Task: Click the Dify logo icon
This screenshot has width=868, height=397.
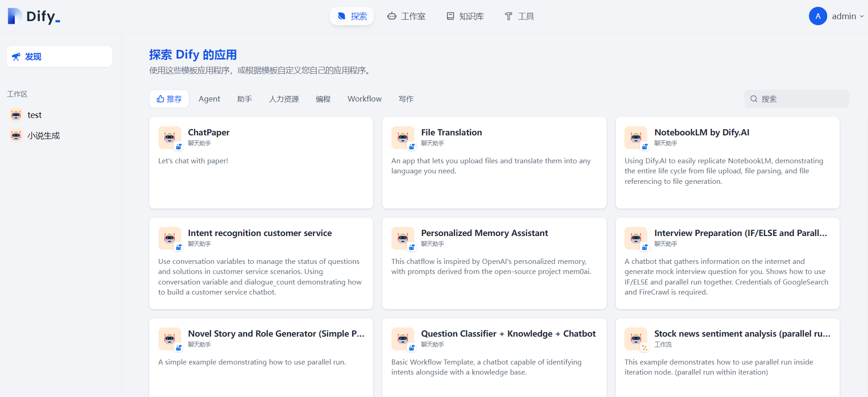Action: coord(15,16)
